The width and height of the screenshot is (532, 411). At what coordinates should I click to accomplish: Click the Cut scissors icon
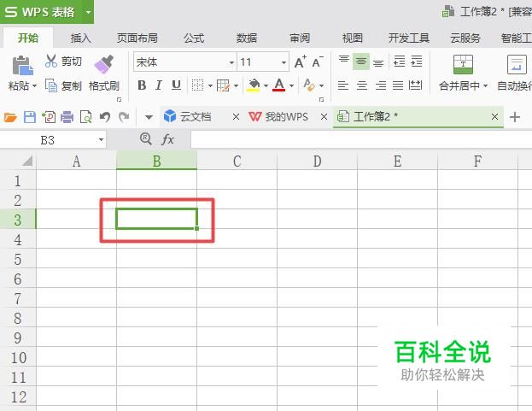click(51, 61)
